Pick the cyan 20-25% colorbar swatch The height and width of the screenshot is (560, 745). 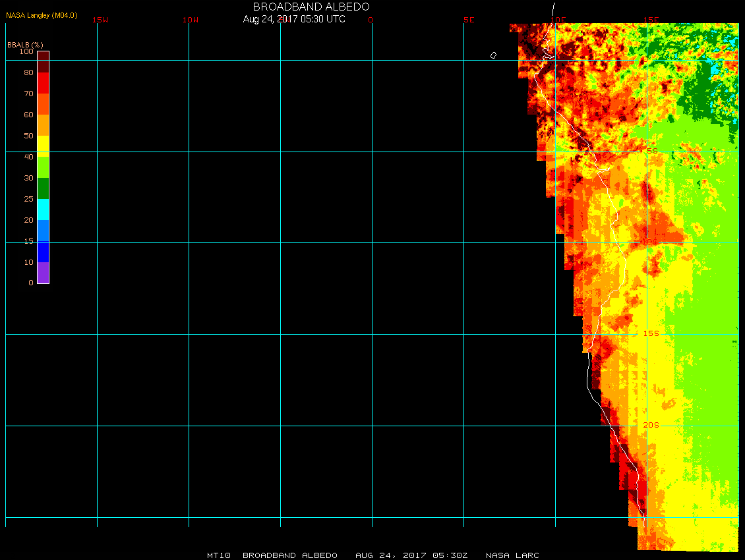tap(43, 210)
